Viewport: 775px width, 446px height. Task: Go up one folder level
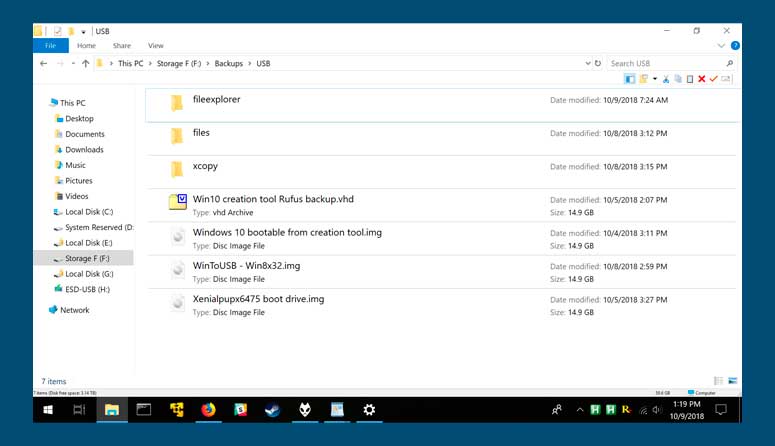click(x=86, y=63)
